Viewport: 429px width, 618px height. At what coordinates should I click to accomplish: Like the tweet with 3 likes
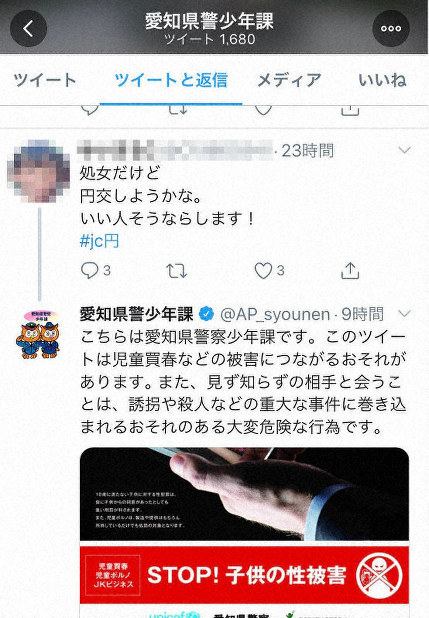click(x=263, y=271)
